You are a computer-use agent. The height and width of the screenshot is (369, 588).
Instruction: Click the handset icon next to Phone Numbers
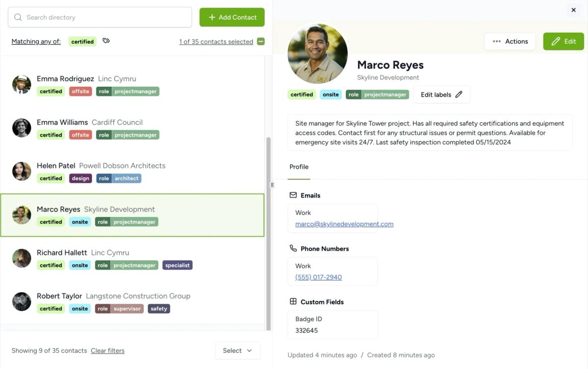[x=294, y=248]
